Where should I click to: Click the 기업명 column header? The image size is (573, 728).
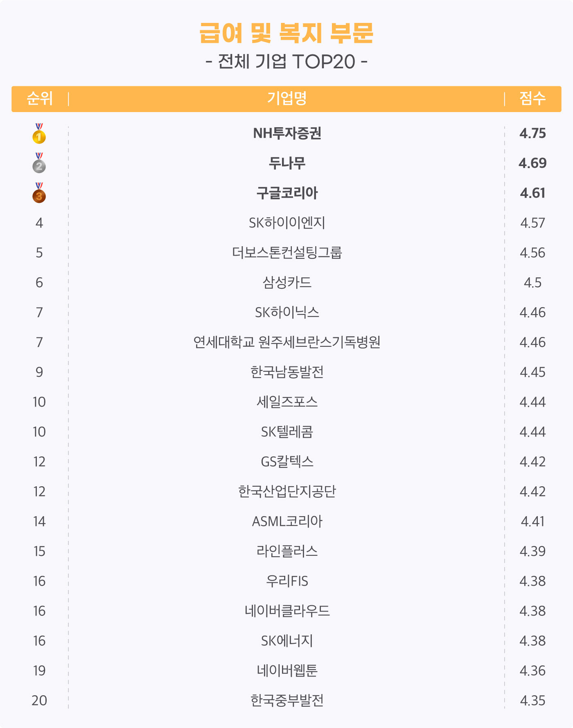point(287,99)
